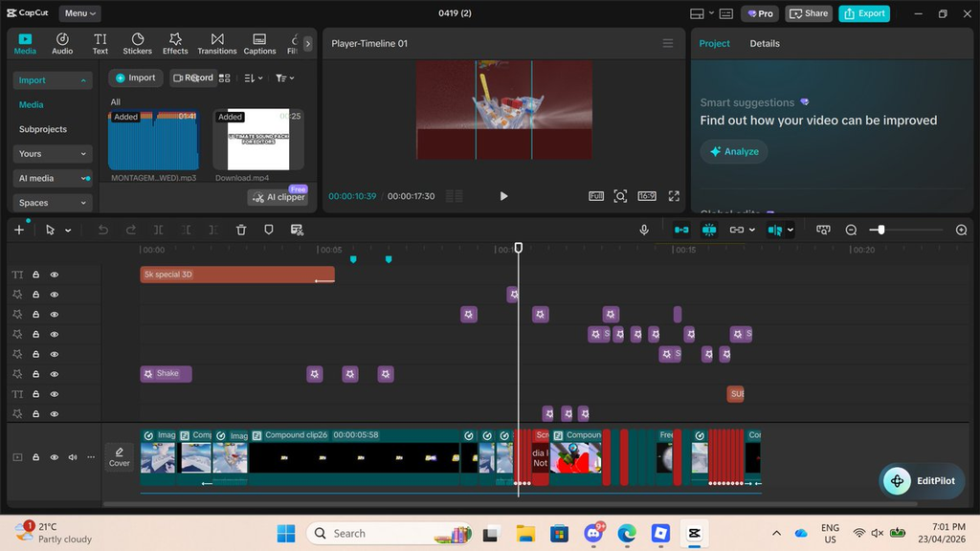Image resolution: width=980 pixels, height=551 pixels.
Task: Select the MONTAGEM mp3 audio thumbnail
Action: (x=154, y=140)
